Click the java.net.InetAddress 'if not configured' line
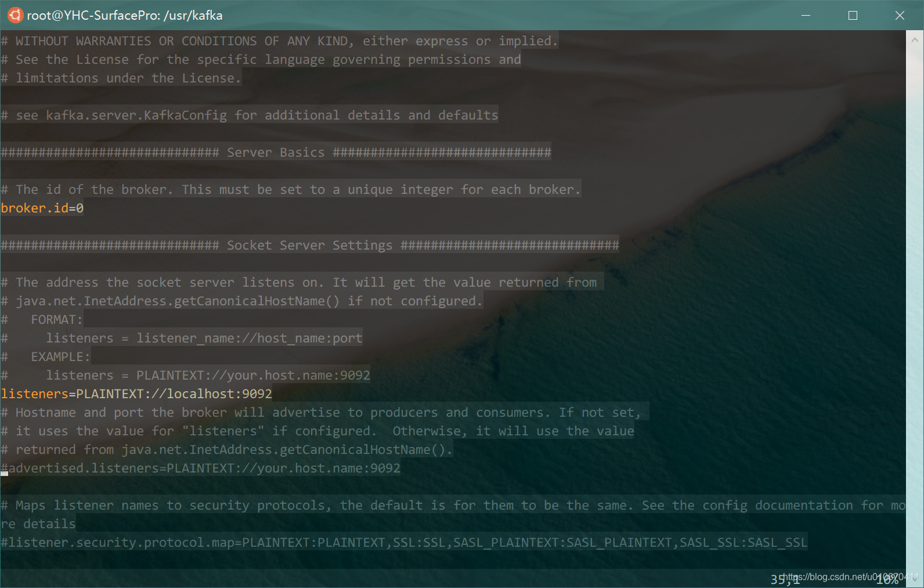This screenshot has width=924, height=588. point(242,301)
